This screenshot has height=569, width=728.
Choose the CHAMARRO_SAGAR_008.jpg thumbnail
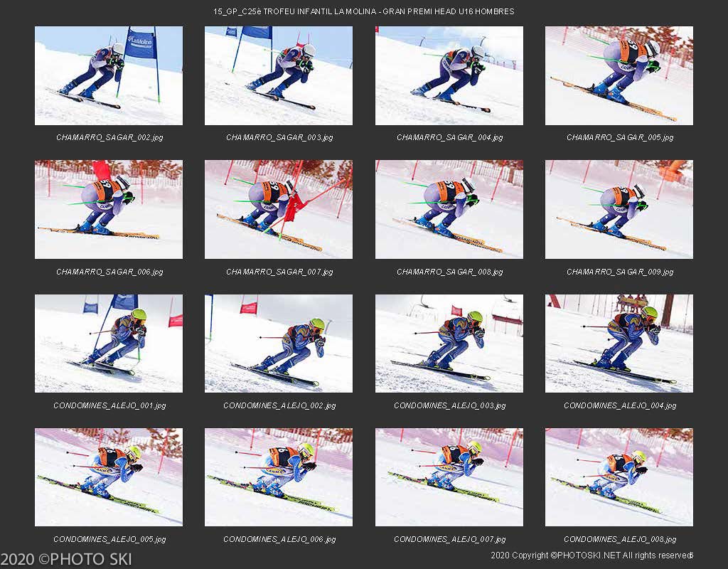coord(449,210)
